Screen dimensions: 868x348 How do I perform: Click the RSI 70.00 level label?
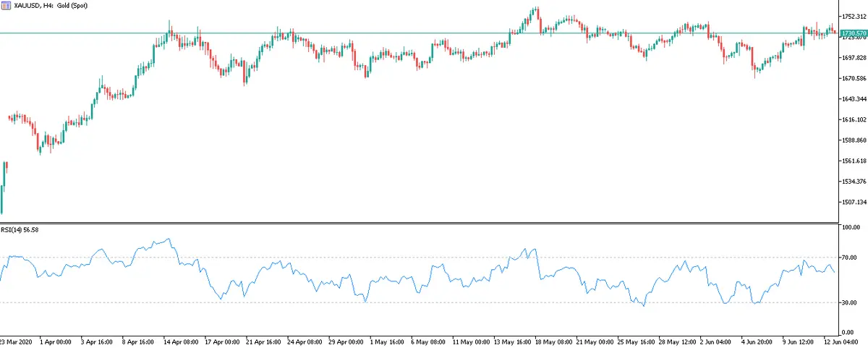click(x=849, y=258)
